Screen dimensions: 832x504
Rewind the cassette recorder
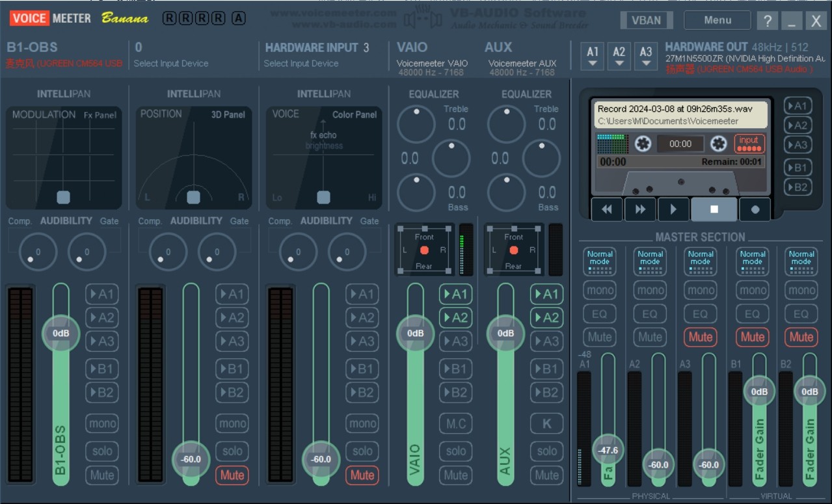tap(607, 209)
